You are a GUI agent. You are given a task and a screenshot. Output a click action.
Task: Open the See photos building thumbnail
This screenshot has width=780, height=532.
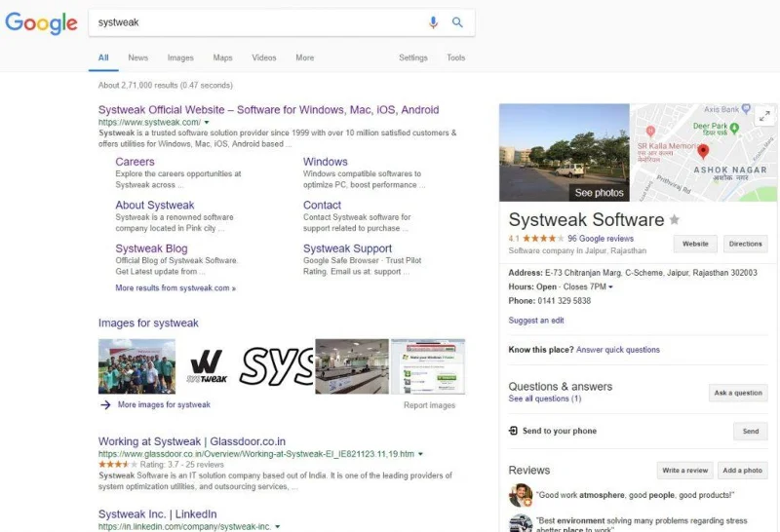click(563, 152)
